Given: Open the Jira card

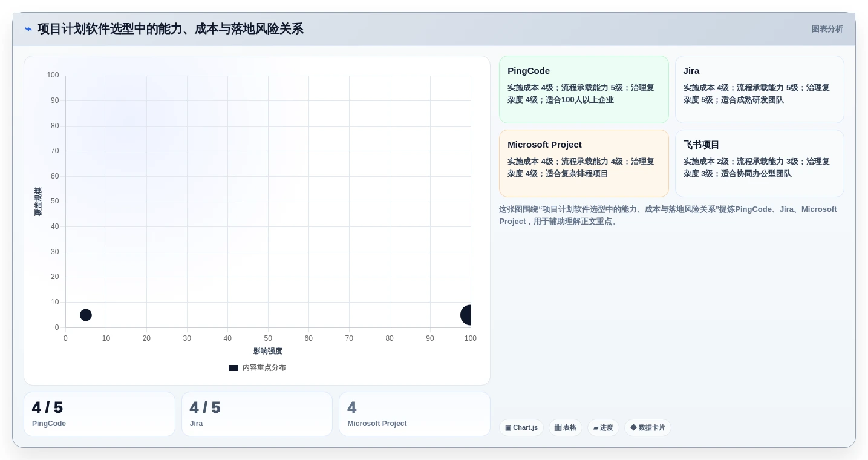Looking at the screenshot, I should tap(759, 90).
